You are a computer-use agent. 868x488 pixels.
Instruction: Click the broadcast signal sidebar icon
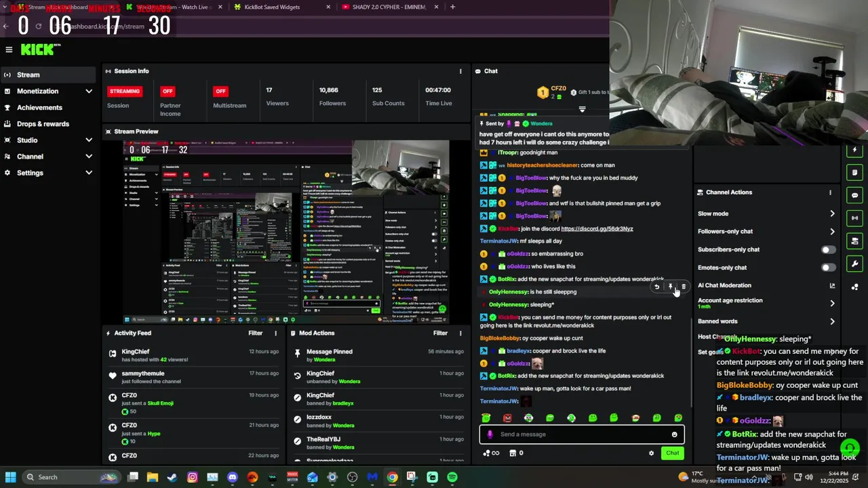click(x=854, y=218)
